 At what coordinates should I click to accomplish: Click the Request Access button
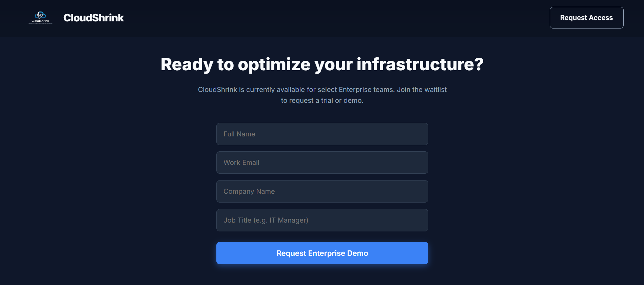[x=586, y=18]
